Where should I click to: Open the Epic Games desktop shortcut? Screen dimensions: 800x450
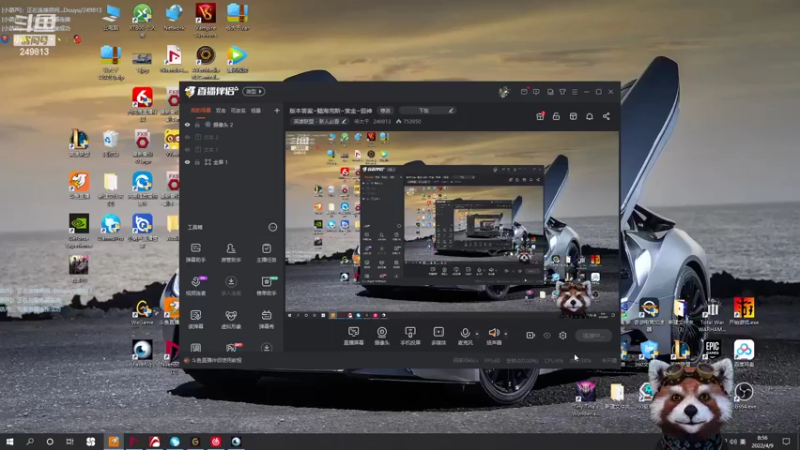tap(712, 353)
